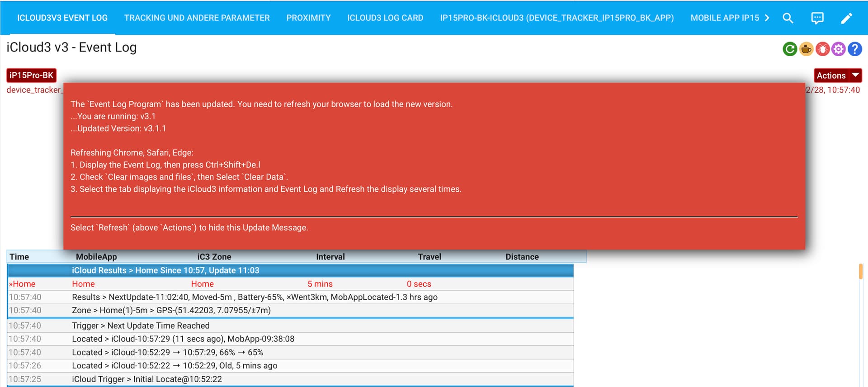Screen dimensions: 868x387
Task: Open the purple gear configuration icon
Action: click(x=839, y=49)
